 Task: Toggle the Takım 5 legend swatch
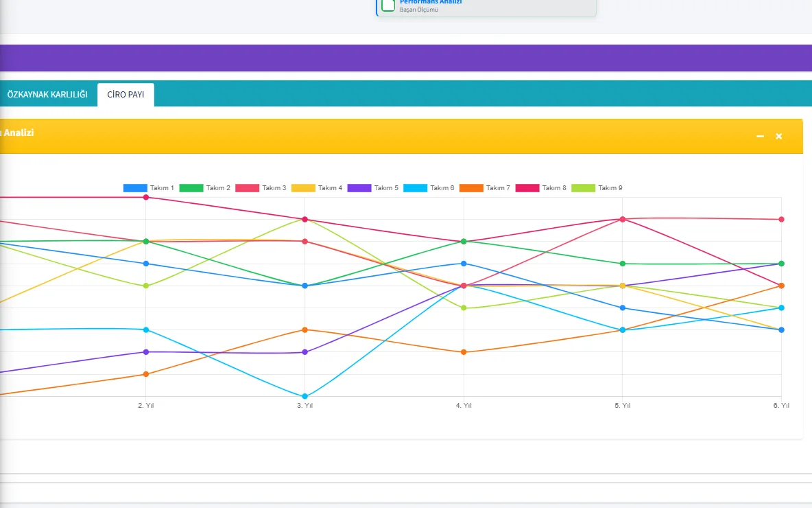(359, 187)
